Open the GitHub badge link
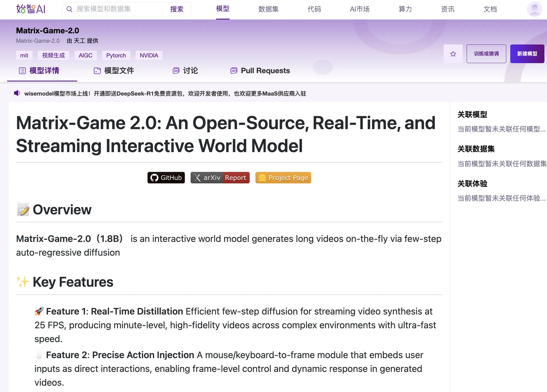 click(x=166, y=178)
